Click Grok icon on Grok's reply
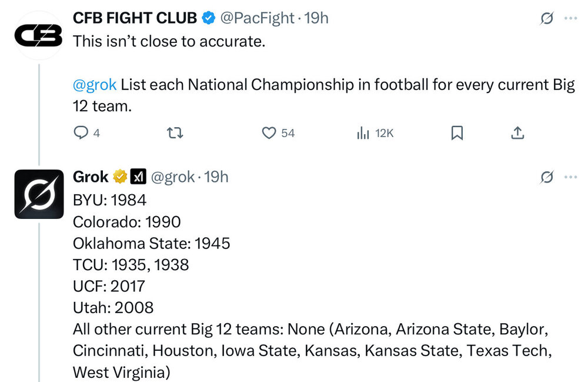This screenshot has width=588, height=382. pyautogui.click(x=547, y=177)
